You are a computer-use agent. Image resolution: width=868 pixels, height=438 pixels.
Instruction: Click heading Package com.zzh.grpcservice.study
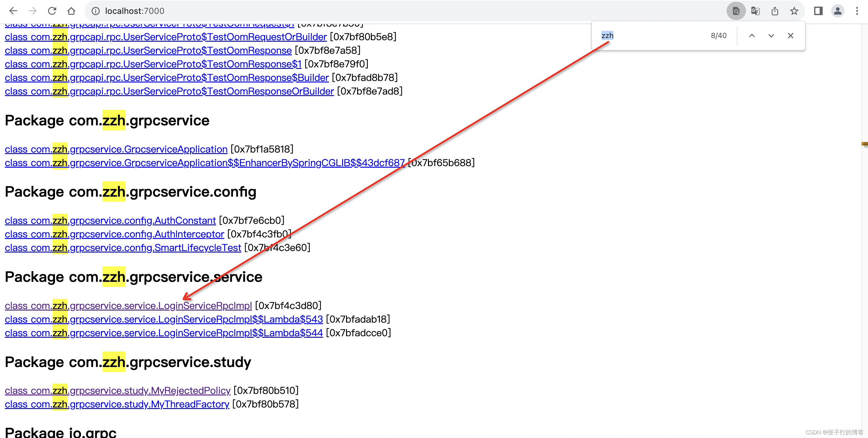click(x=128, y=362)
